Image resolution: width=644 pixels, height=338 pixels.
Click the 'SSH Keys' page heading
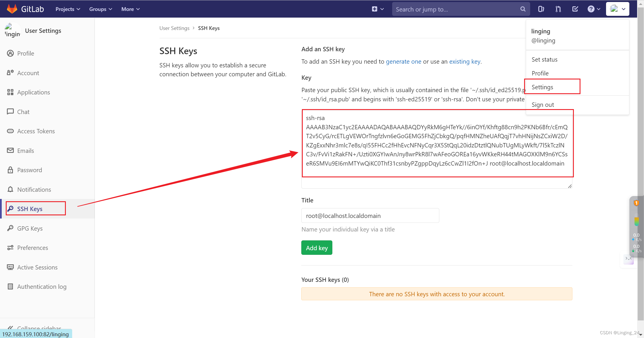click(178, 51)
